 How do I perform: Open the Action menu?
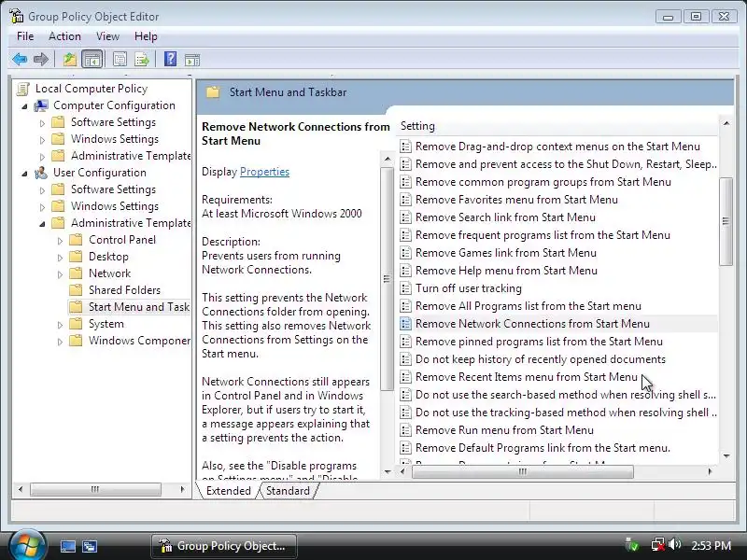(64, 36)
